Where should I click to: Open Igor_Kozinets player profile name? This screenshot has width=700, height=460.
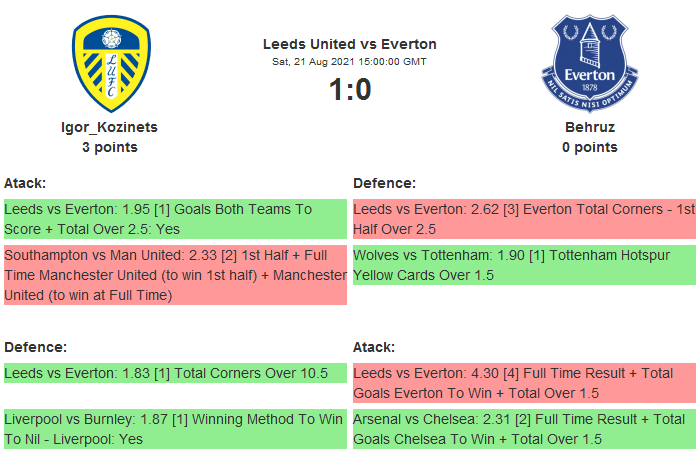tap(110, 127)
